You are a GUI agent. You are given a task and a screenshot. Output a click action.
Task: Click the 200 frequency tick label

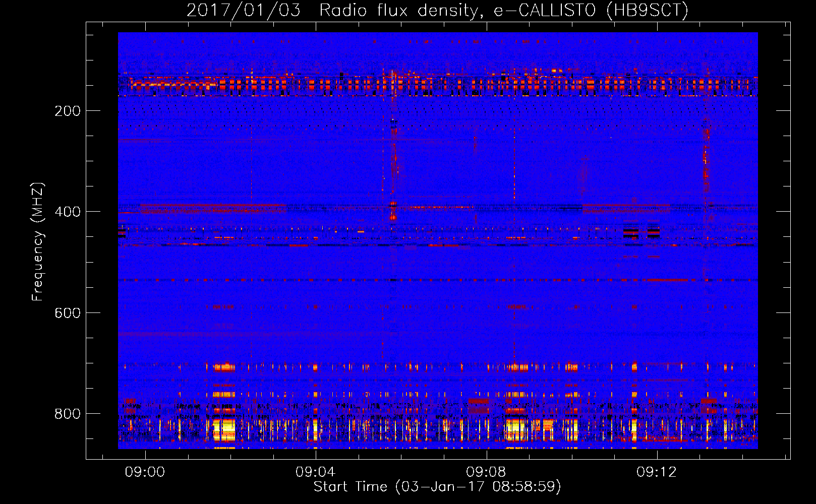point(68,111)
